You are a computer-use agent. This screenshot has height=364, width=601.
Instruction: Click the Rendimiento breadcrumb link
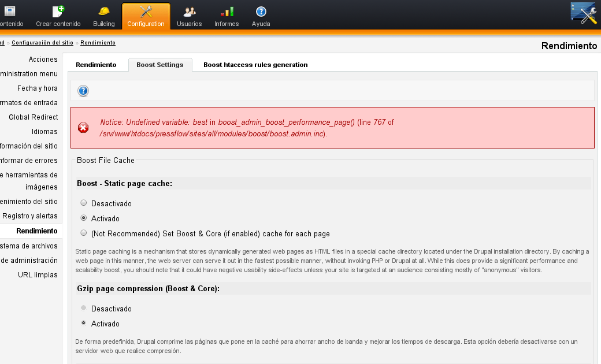98,42
